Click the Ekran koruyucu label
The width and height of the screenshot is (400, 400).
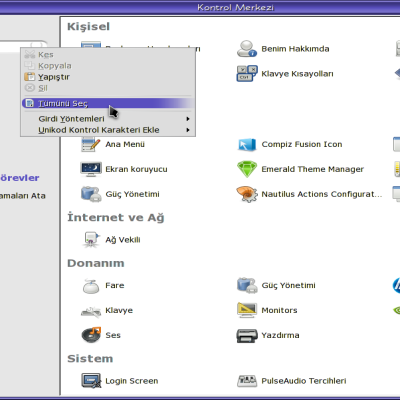point(136,169)
